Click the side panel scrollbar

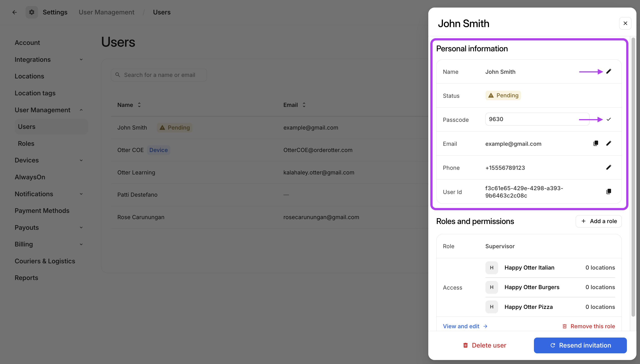(633, 177)
